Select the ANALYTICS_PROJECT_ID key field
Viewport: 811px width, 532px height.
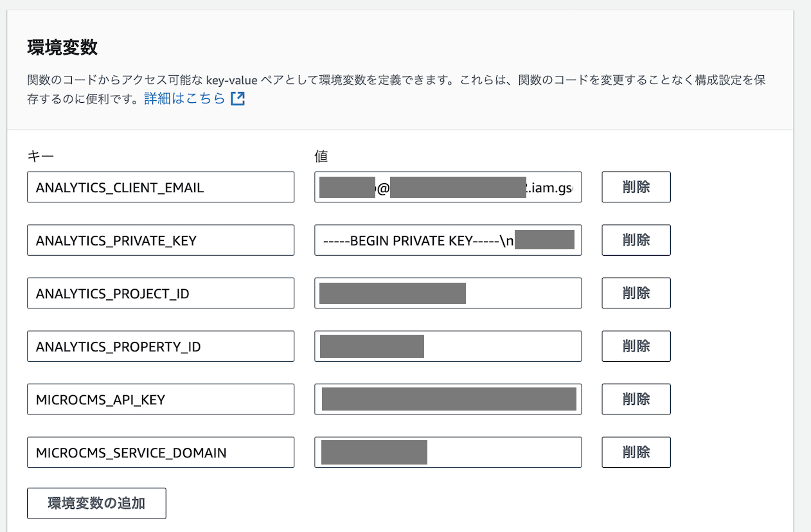pyautogui.click(x=161, y=293)
